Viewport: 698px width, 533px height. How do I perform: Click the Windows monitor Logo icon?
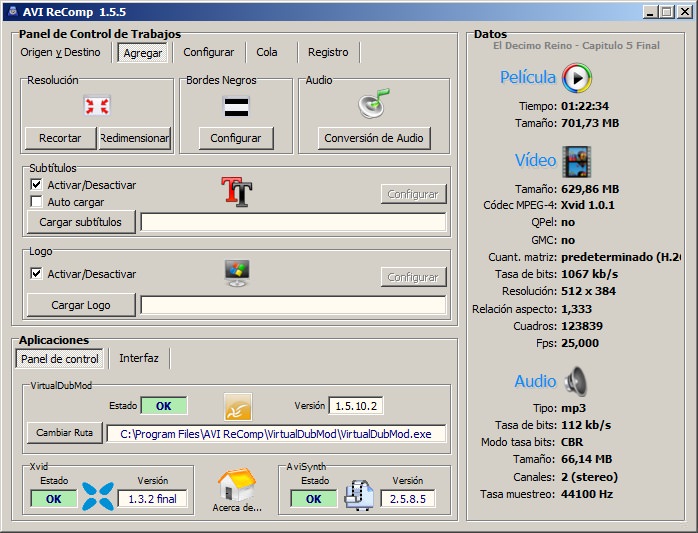pyautogui.click(x=237, y=273)
